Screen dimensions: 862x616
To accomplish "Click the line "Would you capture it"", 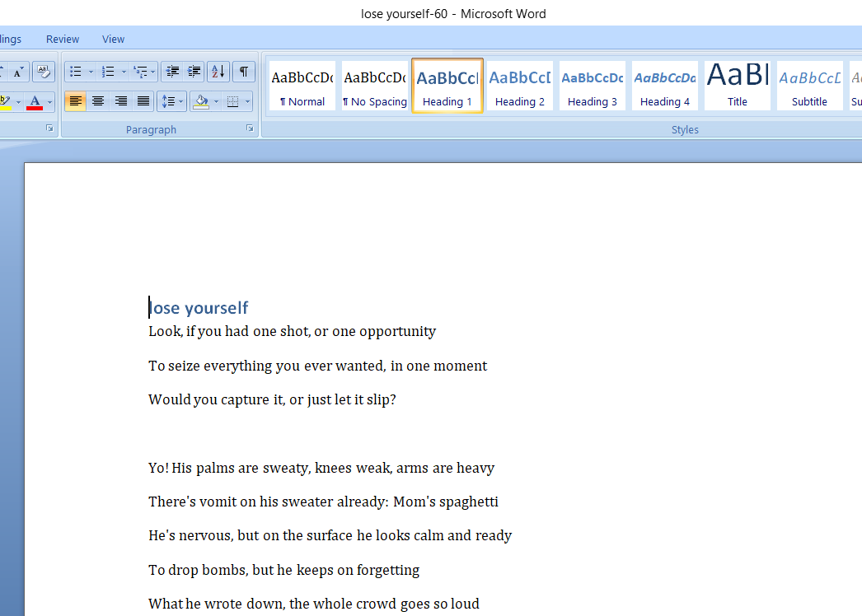I will [272, 399].
